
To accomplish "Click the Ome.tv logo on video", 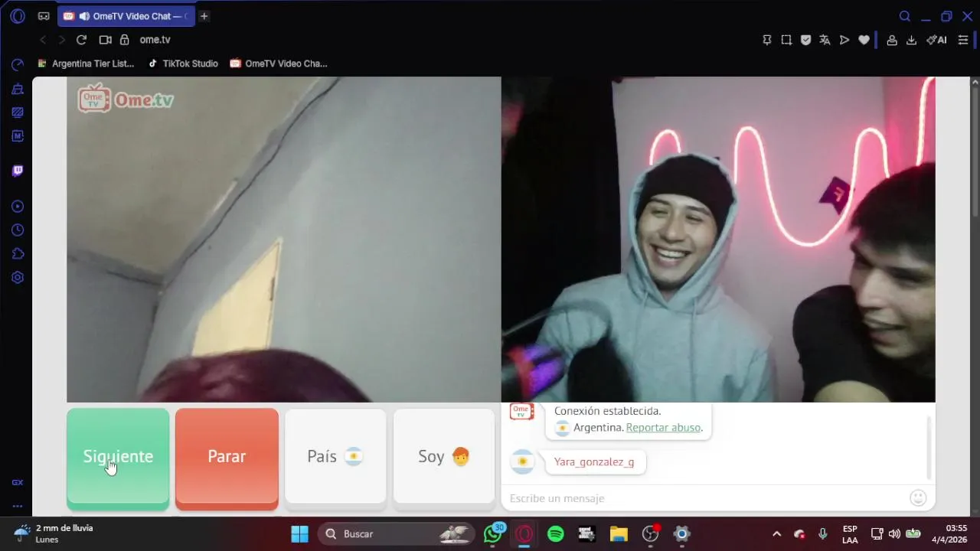I will click(126, 99).
